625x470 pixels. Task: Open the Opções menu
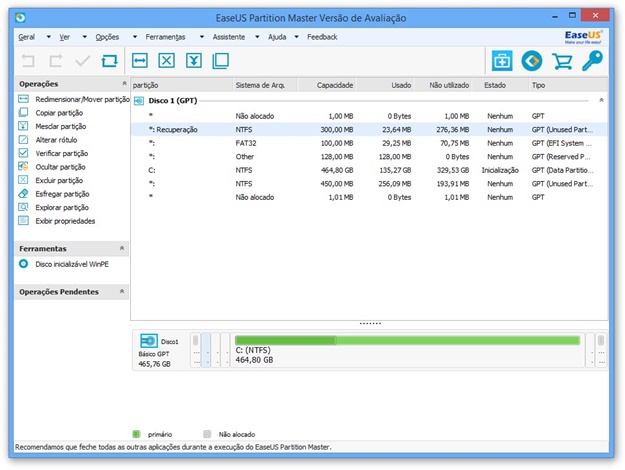[107, 37]
